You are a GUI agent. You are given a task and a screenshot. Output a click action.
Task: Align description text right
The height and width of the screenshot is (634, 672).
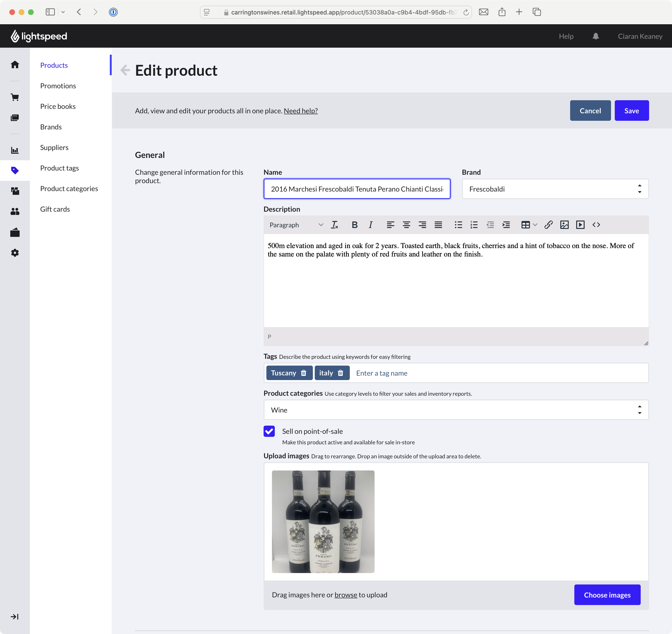point(422,225)
